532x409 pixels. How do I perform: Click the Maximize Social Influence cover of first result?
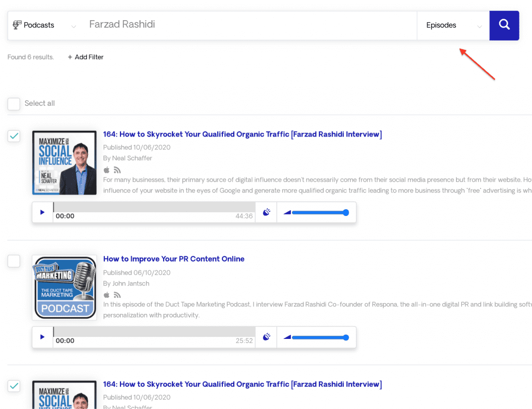coord(64,162)
